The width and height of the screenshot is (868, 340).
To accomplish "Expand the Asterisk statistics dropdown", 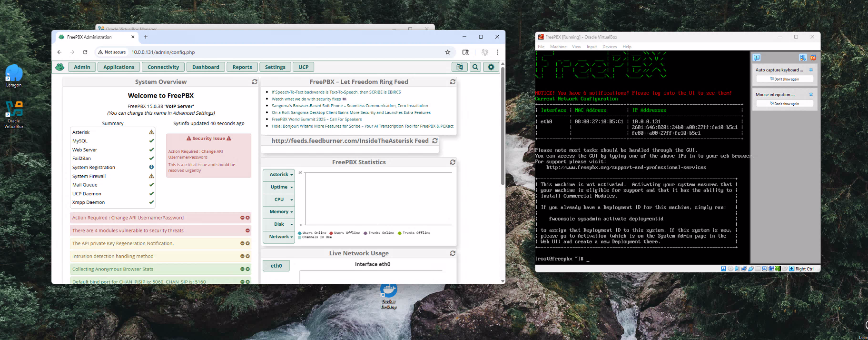I will [281, 175].
